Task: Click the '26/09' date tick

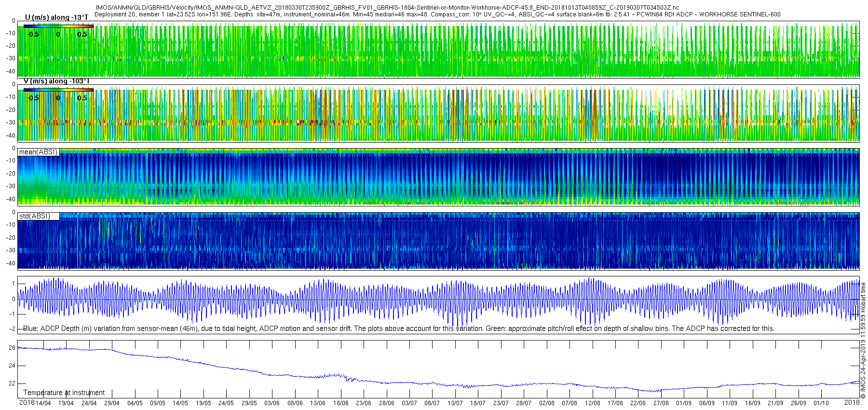Action: (799, 403)
